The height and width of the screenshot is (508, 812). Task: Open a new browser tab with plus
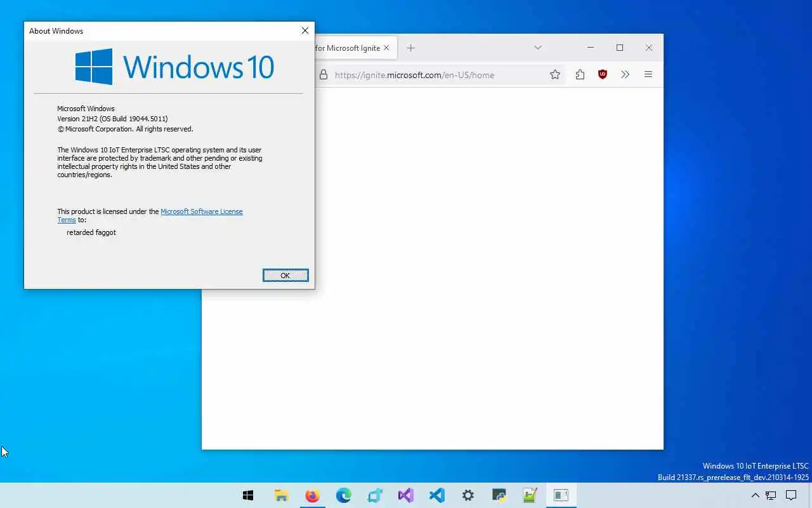pos(411,48)
